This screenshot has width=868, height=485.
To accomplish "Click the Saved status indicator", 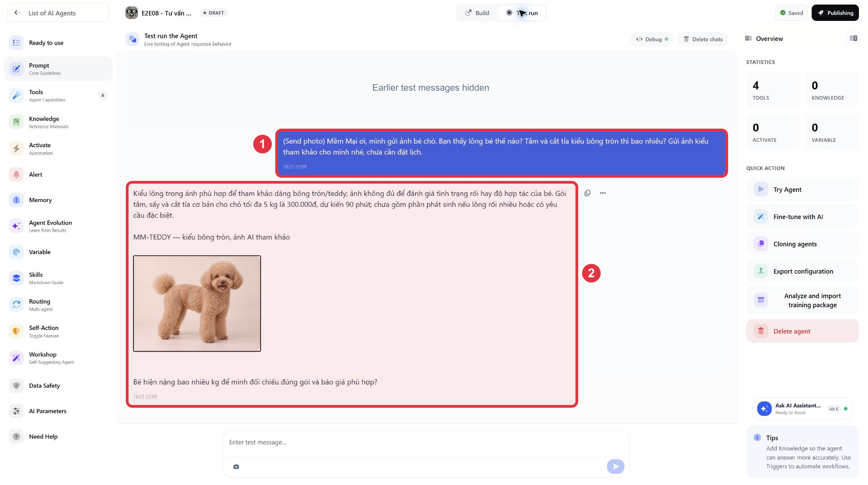I will click(x=791, y=13).
